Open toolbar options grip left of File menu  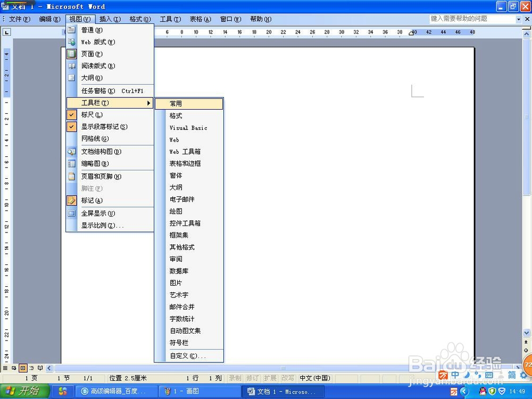point(4,19)
